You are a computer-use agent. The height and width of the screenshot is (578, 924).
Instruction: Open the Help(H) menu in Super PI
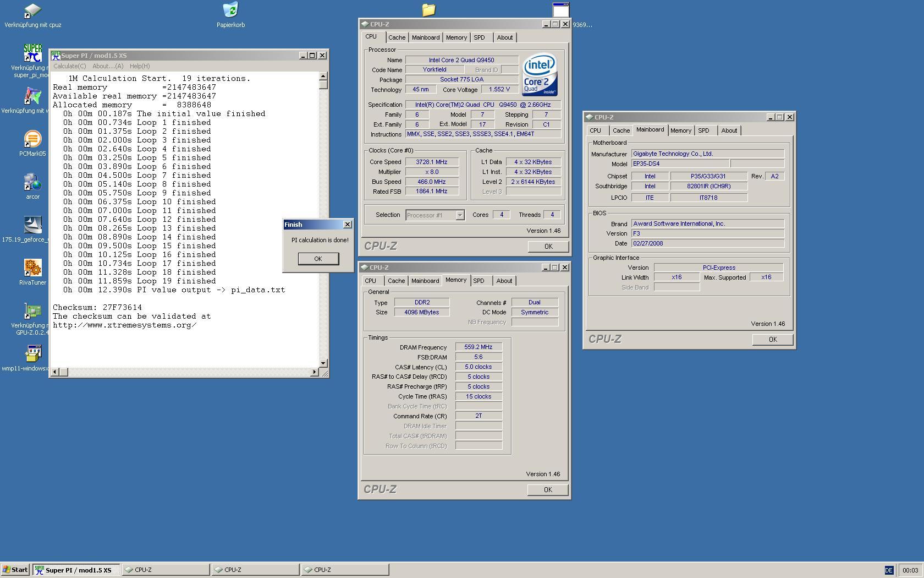[x=140, y=66]
